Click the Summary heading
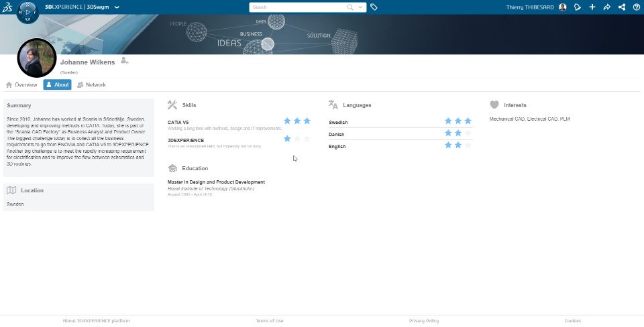This screenshot has width=644, height=327. pyautogui.click(x=19, y=105)
